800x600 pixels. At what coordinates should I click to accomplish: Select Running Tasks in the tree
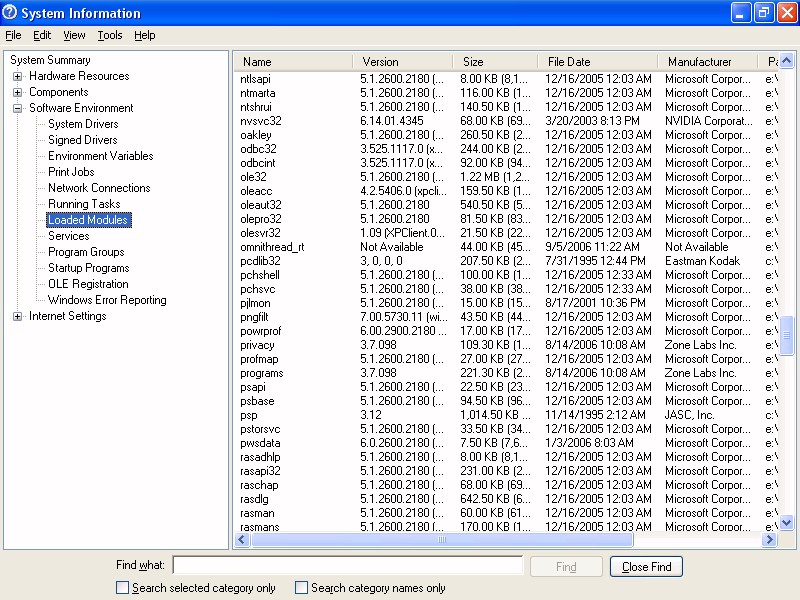pos(84,204)
